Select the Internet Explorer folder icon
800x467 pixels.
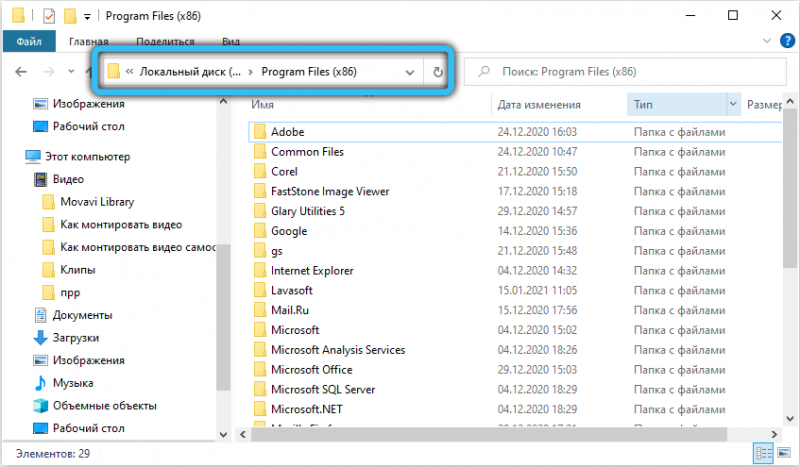pos(260,271)
